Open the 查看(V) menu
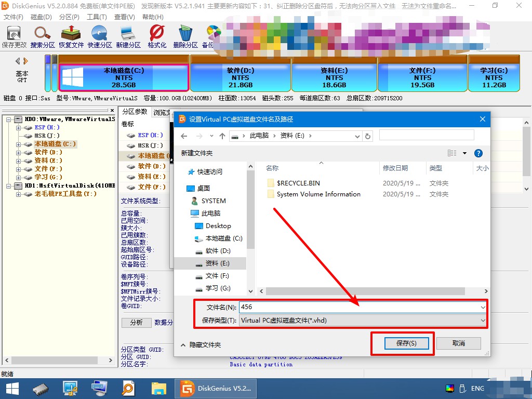Screen dimensions: 532x399 (x=125, y=17)
